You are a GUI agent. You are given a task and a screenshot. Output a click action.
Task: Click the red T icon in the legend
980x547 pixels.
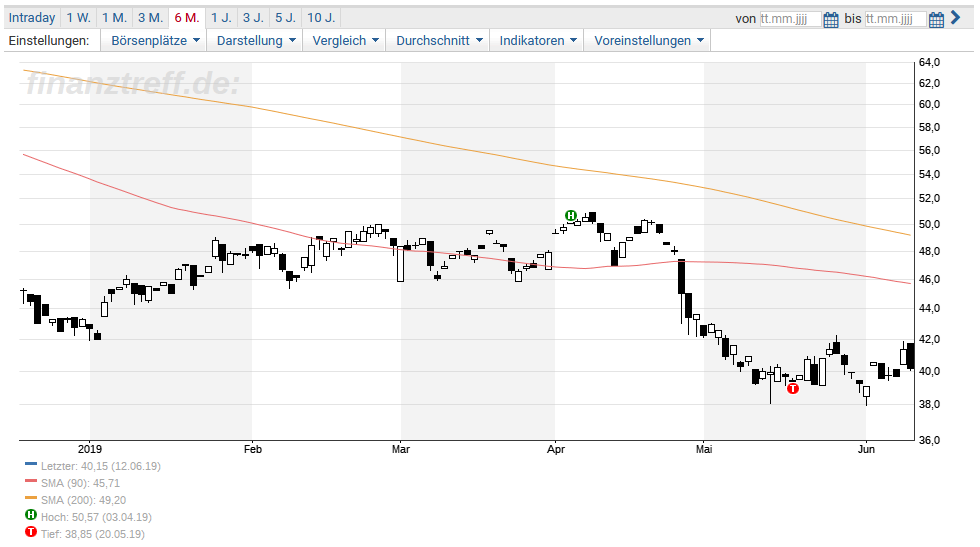pos(31,532)
